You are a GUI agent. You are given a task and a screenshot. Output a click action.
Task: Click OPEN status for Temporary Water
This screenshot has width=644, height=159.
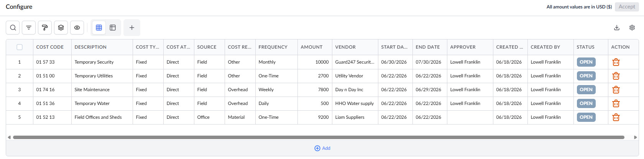coord(586,103)
